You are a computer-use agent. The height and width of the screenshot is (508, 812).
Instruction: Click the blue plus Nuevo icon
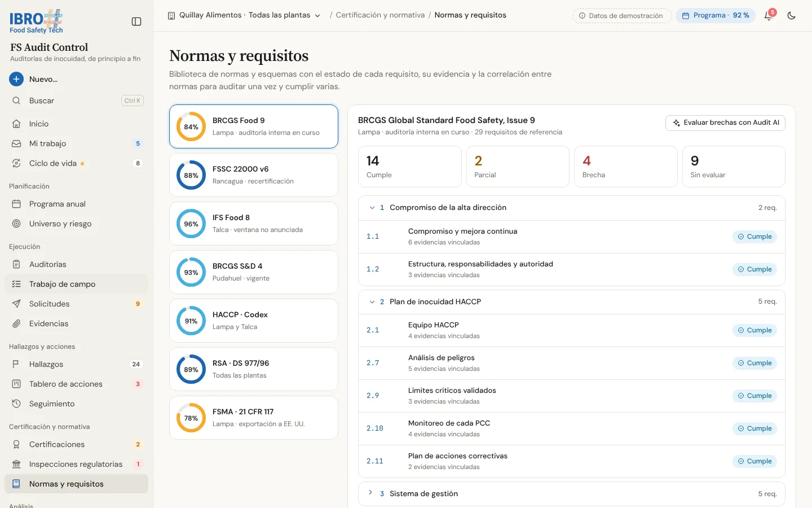click(x=16, y=79)
